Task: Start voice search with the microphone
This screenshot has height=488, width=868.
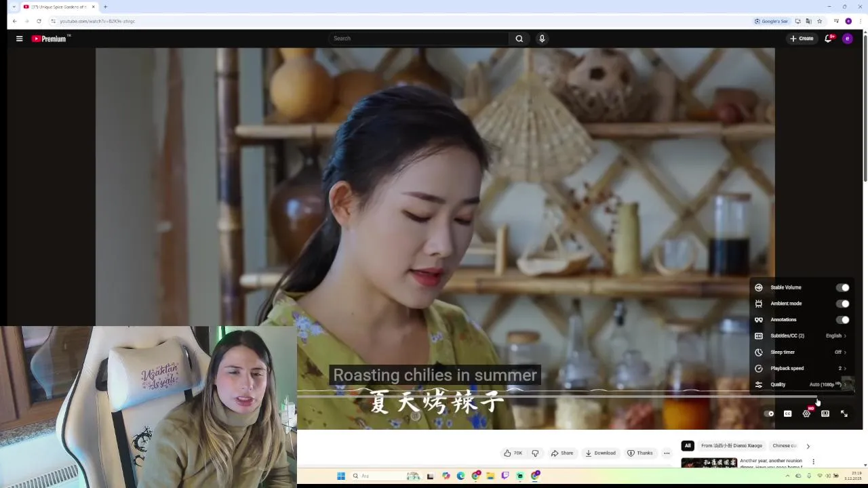Action: pos(542,39)
